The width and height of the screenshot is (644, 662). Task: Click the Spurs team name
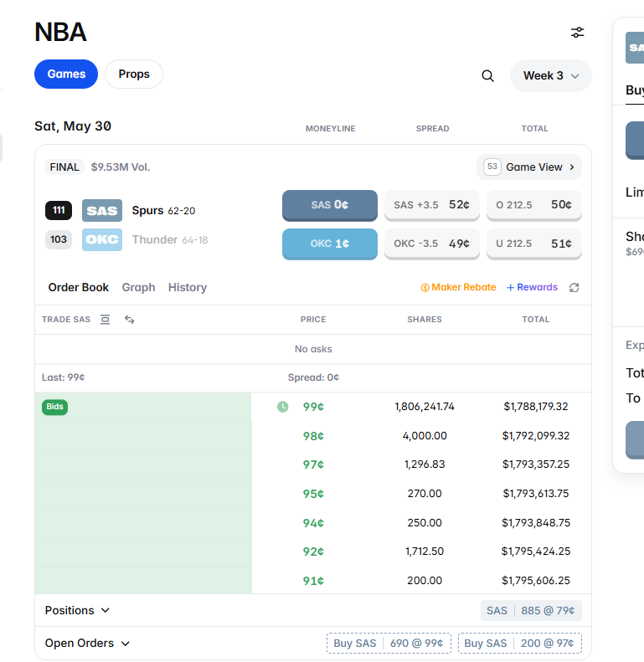(147, 210)
